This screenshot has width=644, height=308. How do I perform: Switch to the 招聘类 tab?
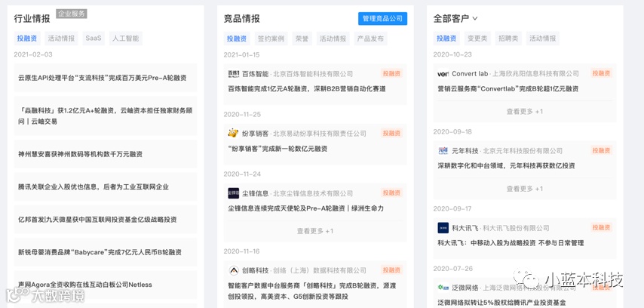[x=508, y=38]
